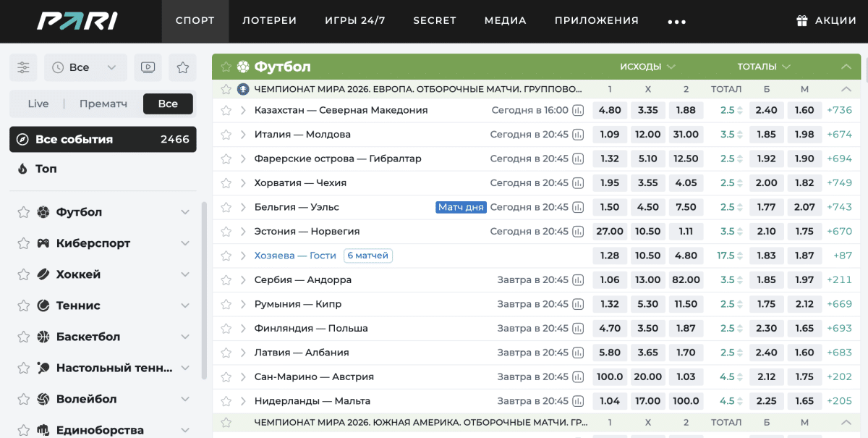Favorite the Футбол section header star
Image resolution: width=868 pixels, height=438 pixels.
click(x=226, y=67)
